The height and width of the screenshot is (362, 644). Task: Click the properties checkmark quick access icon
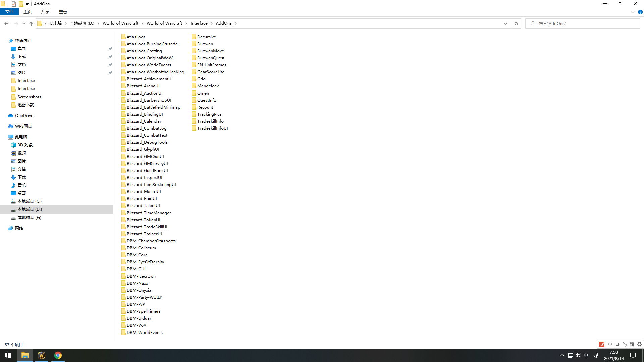point(14,4)
